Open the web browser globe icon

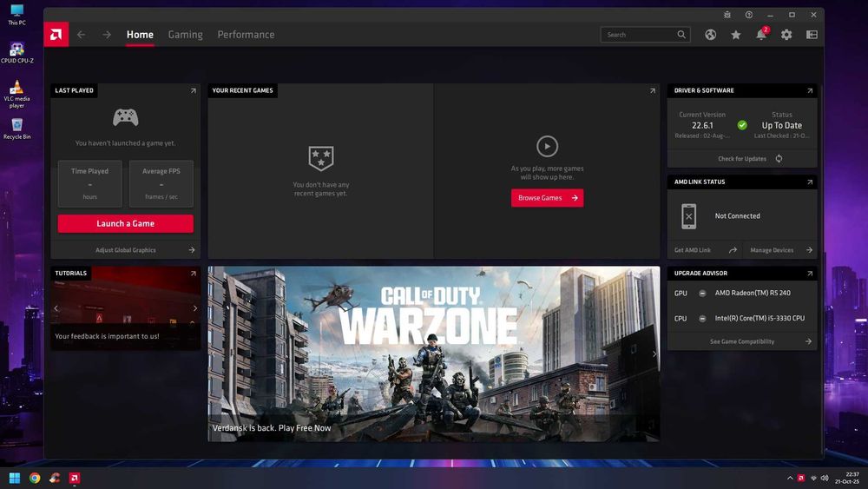711,35
